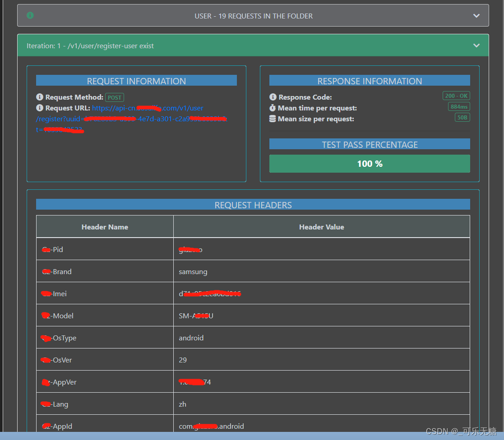Click USER - 19 REQUESTS IN THE FOLDER header
This screenshot has width=504, height=440.
click(253, 16)
